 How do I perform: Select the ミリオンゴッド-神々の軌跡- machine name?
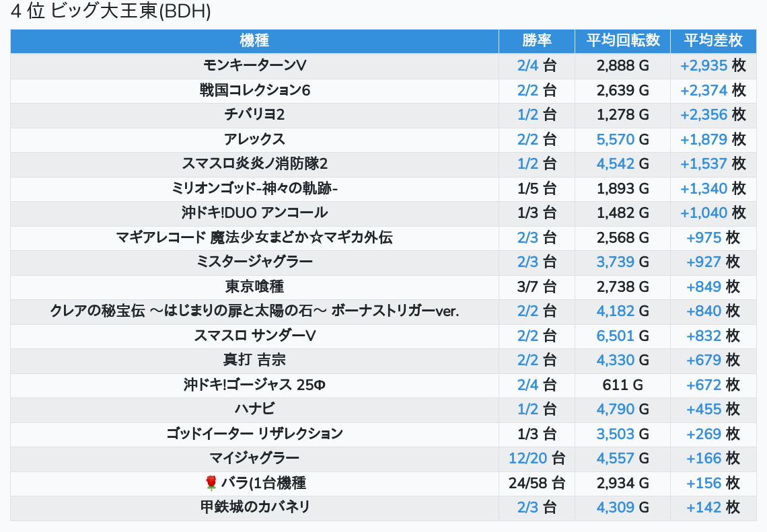point(254,189)
